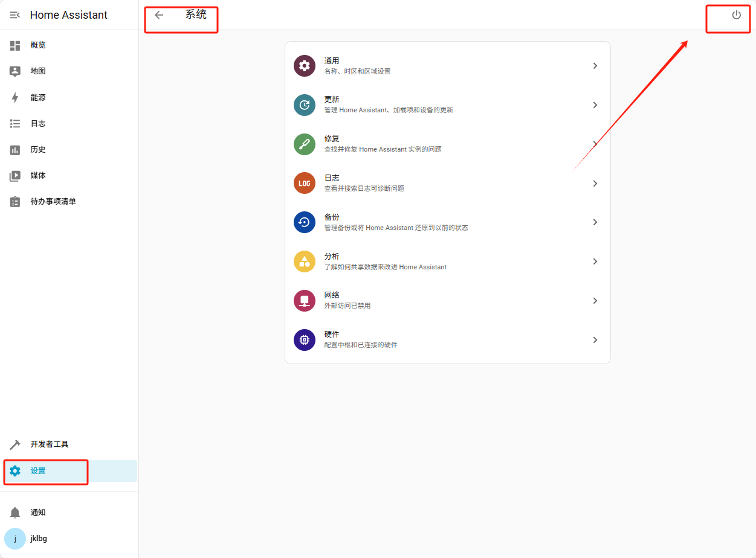This screenshot has height=558, width=756.
Task: Open 开发者工具 from the sidebar
Action: coord(69,444)
